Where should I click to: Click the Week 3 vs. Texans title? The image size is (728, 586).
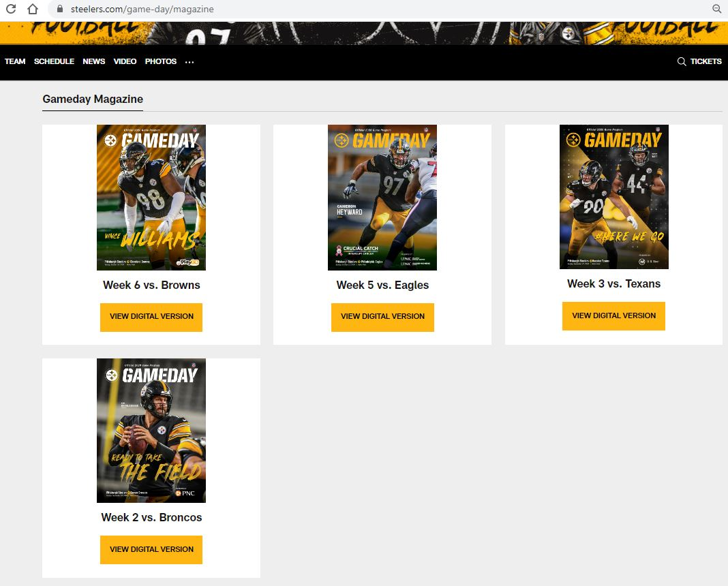613,283
